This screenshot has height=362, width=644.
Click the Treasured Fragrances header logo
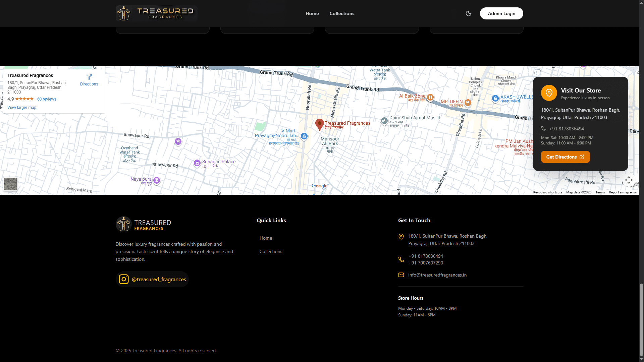pos(156,13)
